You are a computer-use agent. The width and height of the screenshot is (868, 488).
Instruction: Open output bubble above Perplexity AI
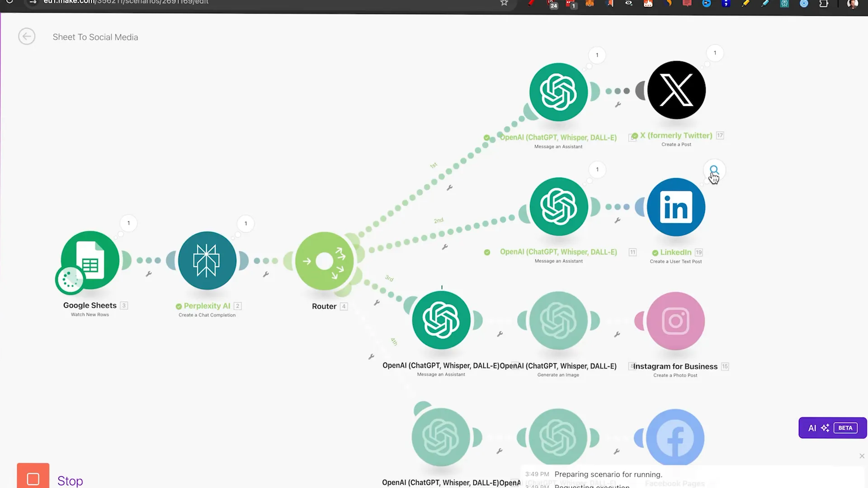click(x=246, y=224)
